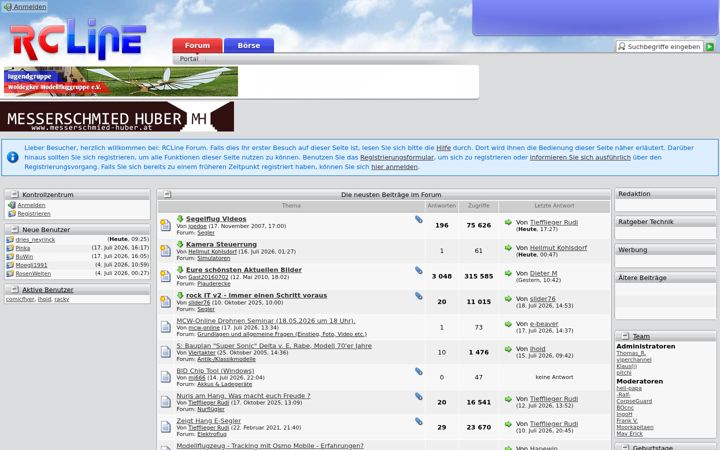Go to last reply by e-beaver
Screen dimensions: 720x450
(508, 324)
